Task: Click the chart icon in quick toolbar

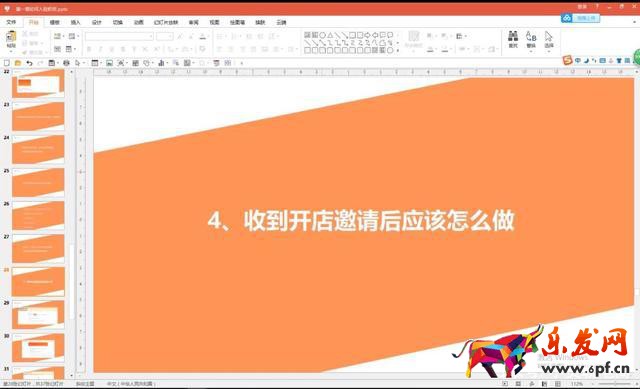Action: coord(161,63)
